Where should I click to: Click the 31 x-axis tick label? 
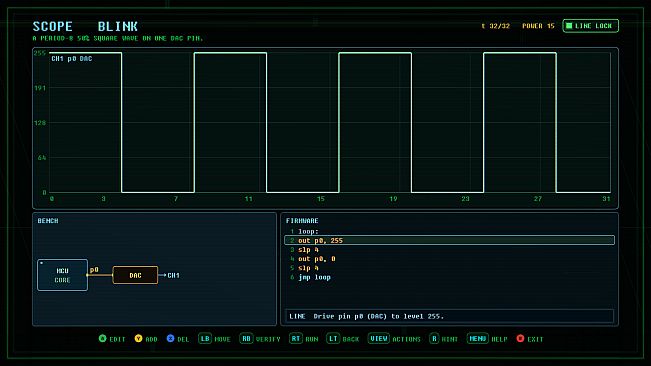pyautogui.click(x=607, y=199)
